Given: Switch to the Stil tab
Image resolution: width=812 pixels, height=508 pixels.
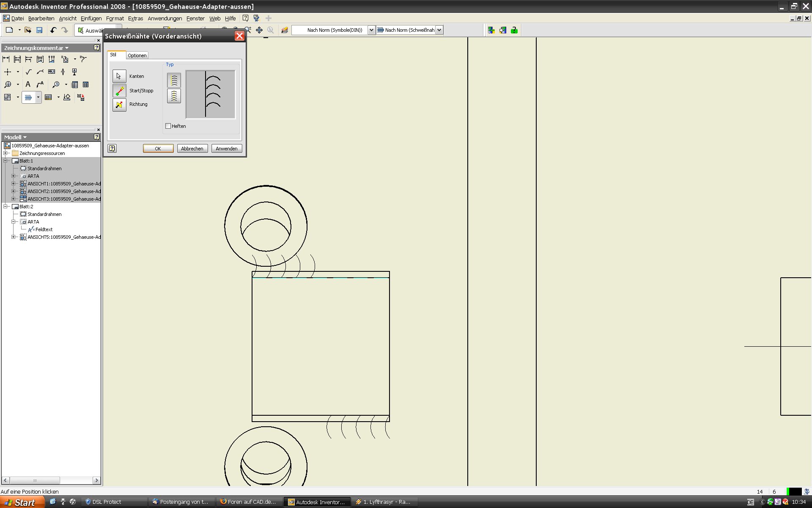Looking at the screenshot, I should [x=113, y=55].
